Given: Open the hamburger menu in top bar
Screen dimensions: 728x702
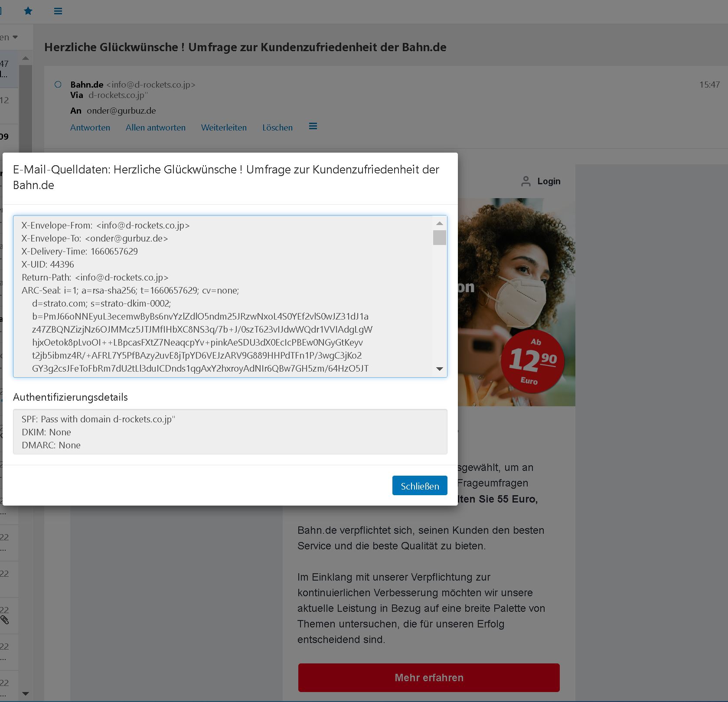Looking at the screenshot, I should pyautogui.click(x=58, y=11).
